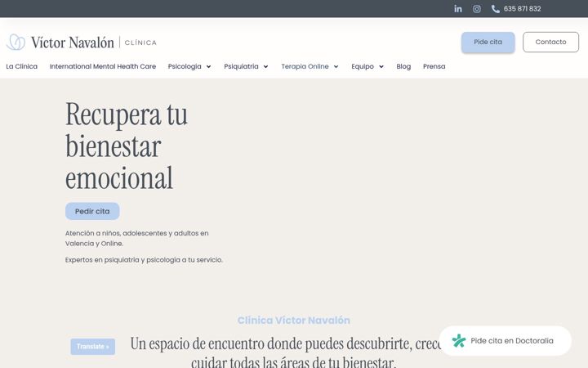This screenshot has height=368, width=588.
Task: Expand the Terapia Online dropdown arrow
Action: (336, 67)
